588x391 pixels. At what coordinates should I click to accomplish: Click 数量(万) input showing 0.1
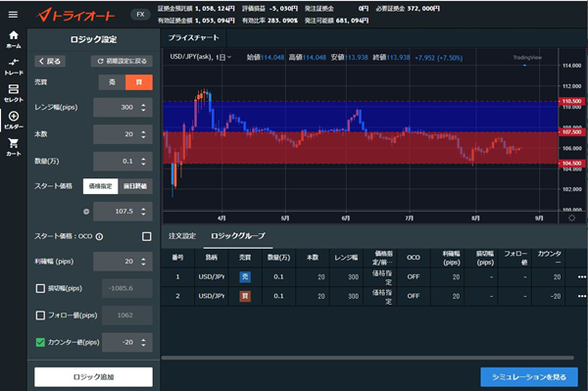[x=122, y=162]
